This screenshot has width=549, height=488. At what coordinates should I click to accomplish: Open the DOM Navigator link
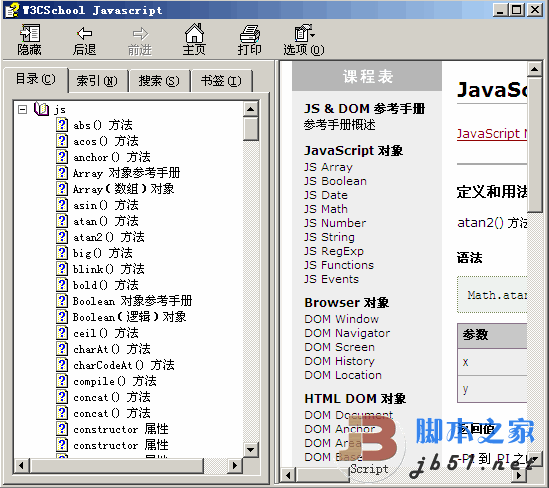347,333
